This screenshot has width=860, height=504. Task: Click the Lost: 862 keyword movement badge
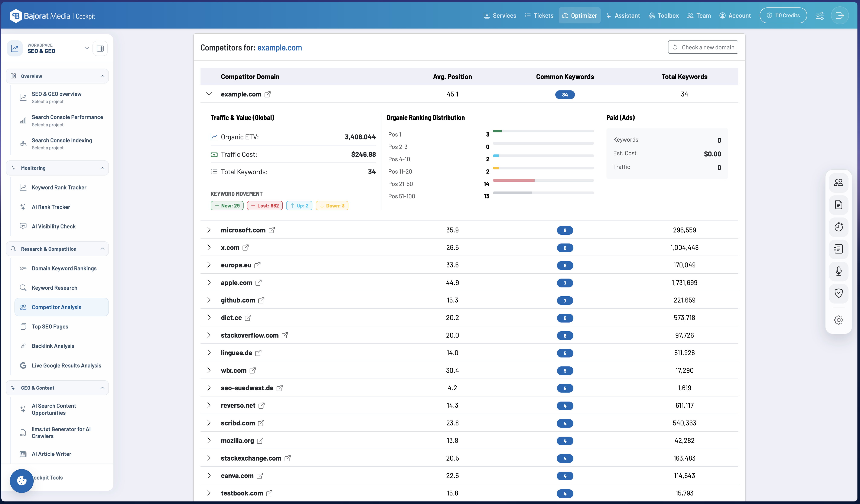[265, 206]
